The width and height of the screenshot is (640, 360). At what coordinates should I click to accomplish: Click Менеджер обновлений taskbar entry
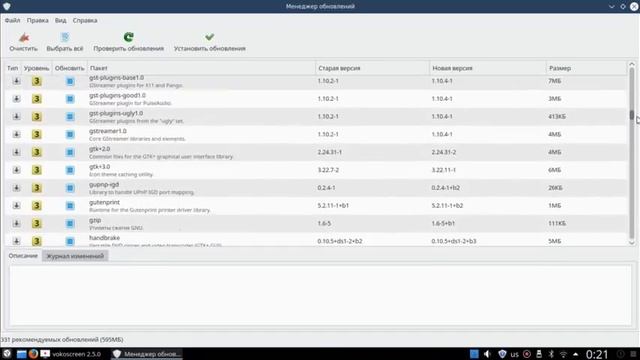click(147, 354)
